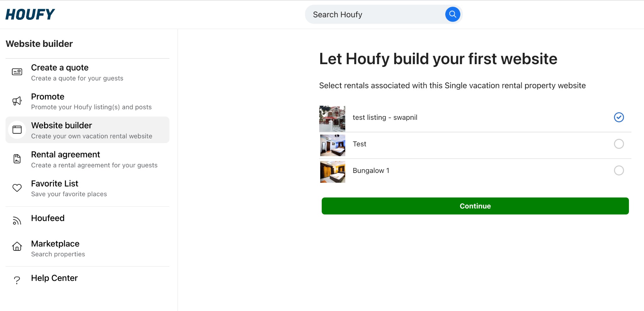644x311 pixels.
Task: Open Rental agreement menu item
Action: [x=87, y=159]
